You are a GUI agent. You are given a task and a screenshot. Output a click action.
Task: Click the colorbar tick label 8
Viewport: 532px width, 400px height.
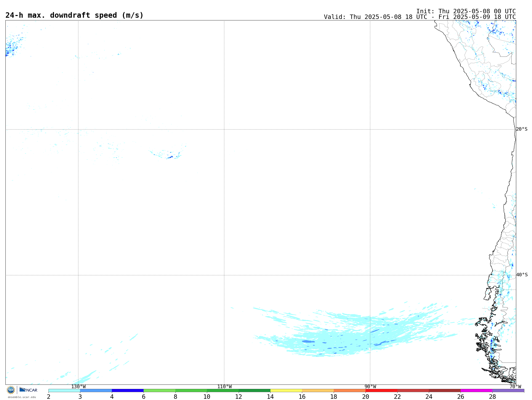(175, 397)
